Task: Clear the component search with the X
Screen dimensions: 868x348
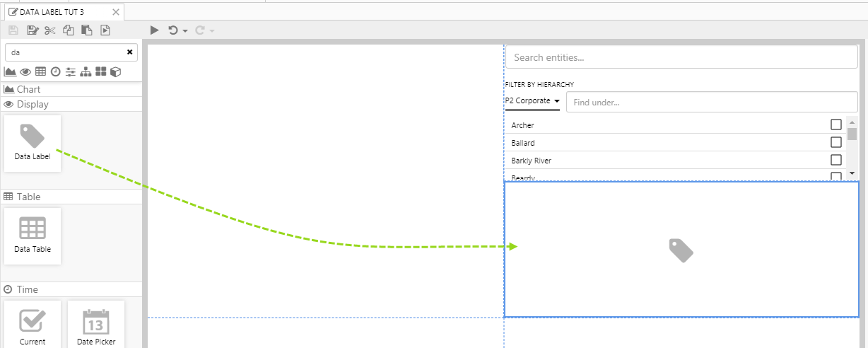Action: 129,52
